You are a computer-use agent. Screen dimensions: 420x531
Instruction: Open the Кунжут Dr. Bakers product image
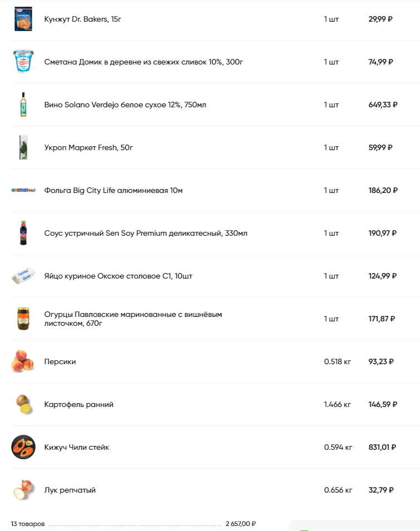23,19
